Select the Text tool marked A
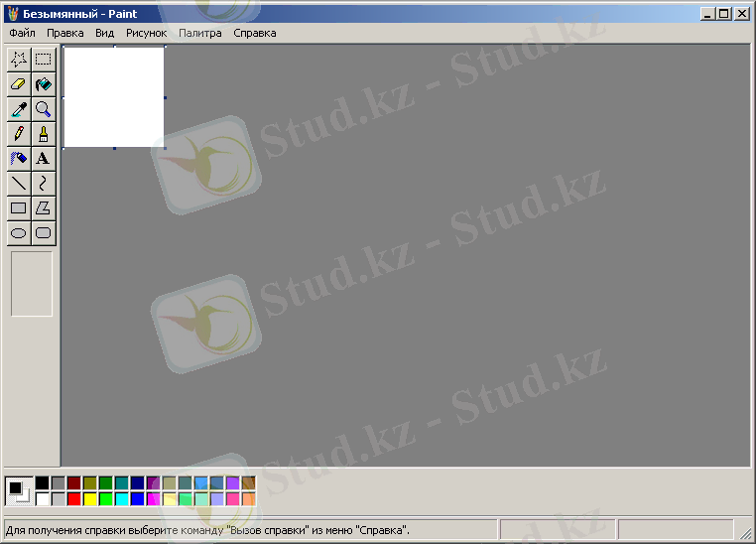The image size is (756, 544). click(43, 159)
